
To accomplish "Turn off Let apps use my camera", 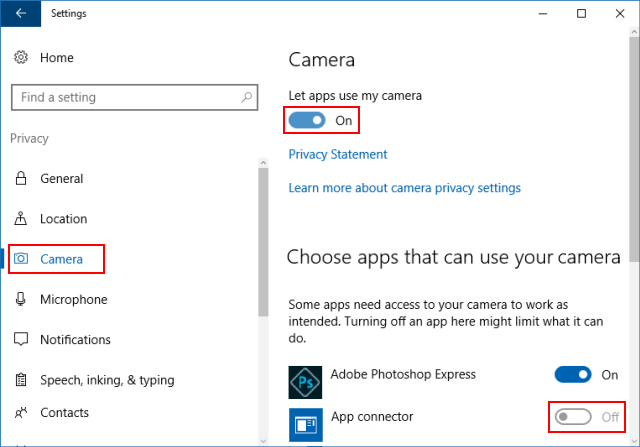I will [307, 121].
